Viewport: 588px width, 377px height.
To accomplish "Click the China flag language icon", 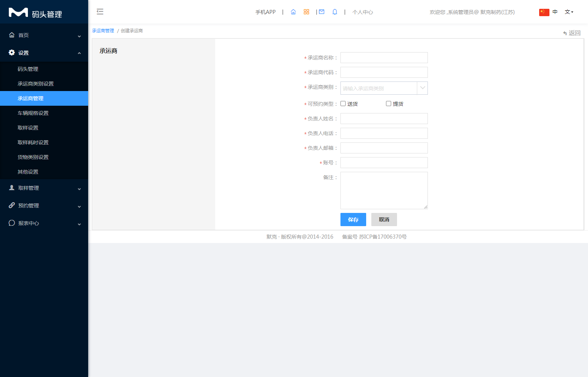I will [544, 12].
